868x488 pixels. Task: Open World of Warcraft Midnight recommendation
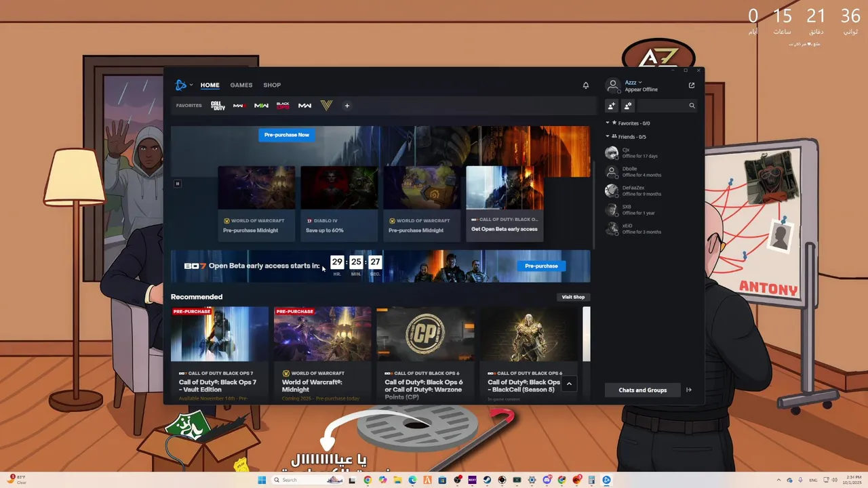(x=322, y=354)
